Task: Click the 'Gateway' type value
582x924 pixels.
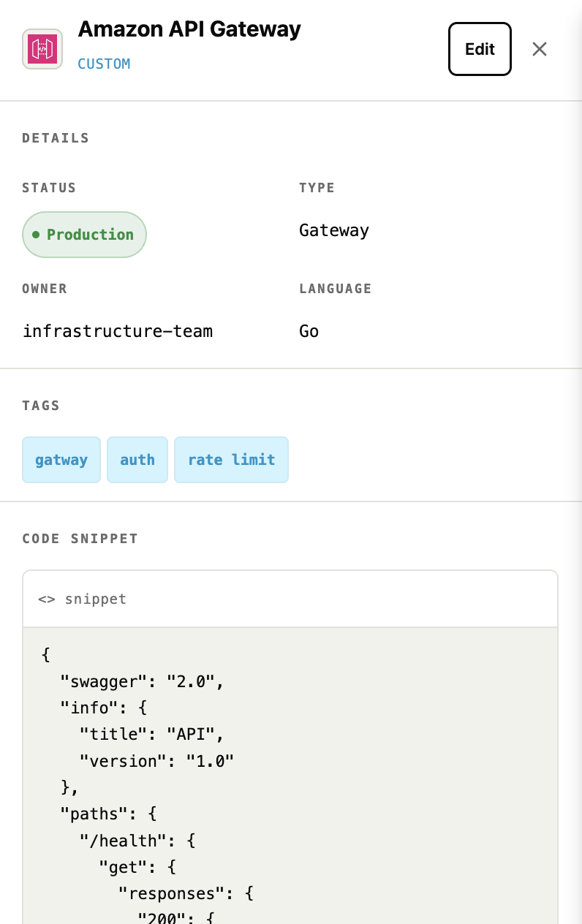Action: coord(334,230)
